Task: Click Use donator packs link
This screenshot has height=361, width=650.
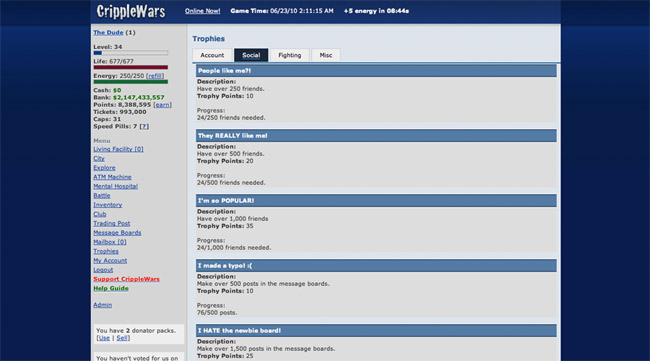Action: coord(104,338)
